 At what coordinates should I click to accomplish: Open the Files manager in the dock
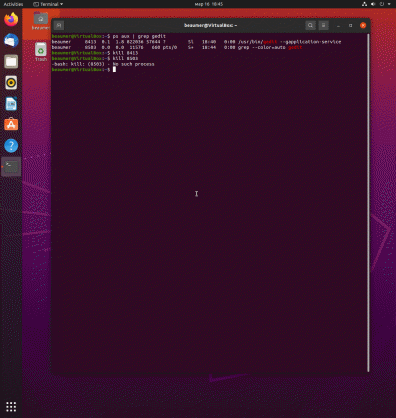pos(11,62)
